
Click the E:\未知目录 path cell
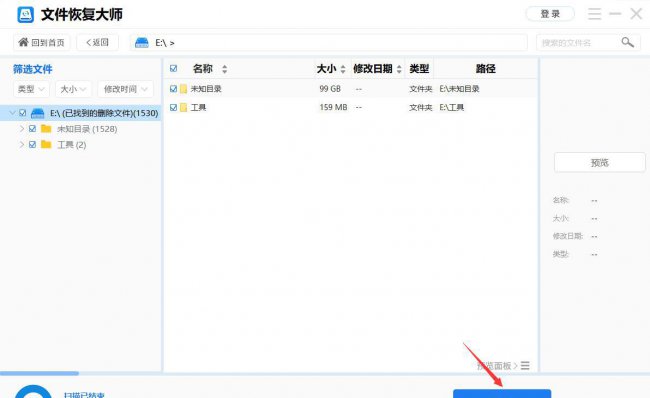pos(459,89)
